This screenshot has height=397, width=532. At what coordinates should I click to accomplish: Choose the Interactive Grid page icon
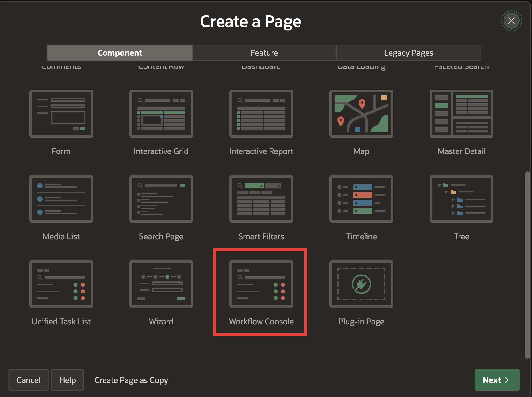click(161, 114)
